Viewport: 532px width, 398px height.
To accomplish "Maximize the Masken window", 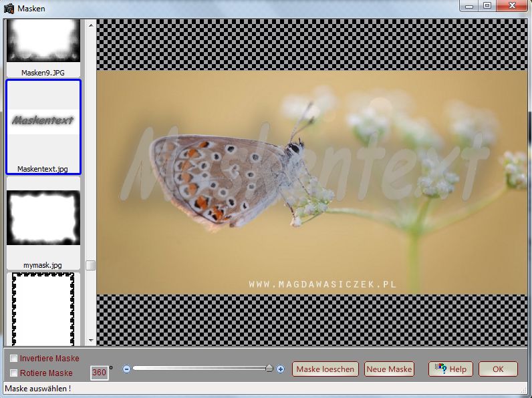I will click(x=487, y=5).
